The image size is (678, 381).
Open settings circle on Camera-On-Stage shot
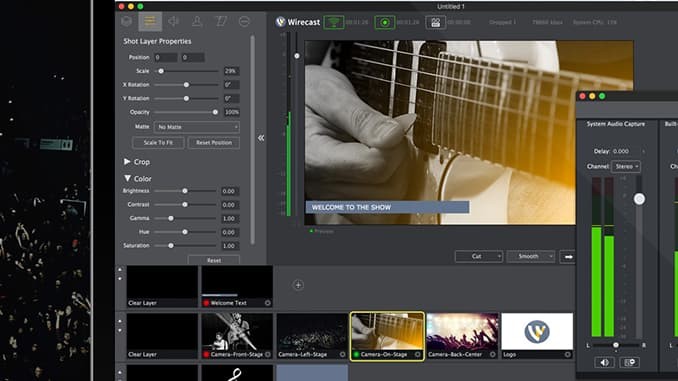pos(417,355)
